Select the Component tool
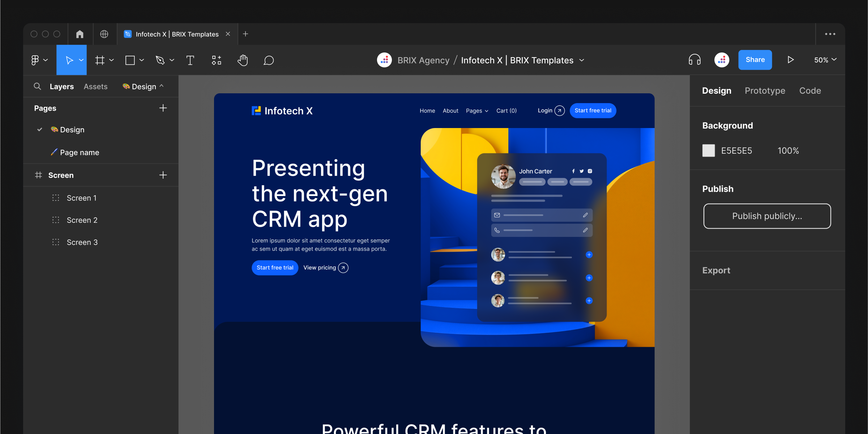The height and width of the screenshot is (434, 868). click(x=217, y=60)
